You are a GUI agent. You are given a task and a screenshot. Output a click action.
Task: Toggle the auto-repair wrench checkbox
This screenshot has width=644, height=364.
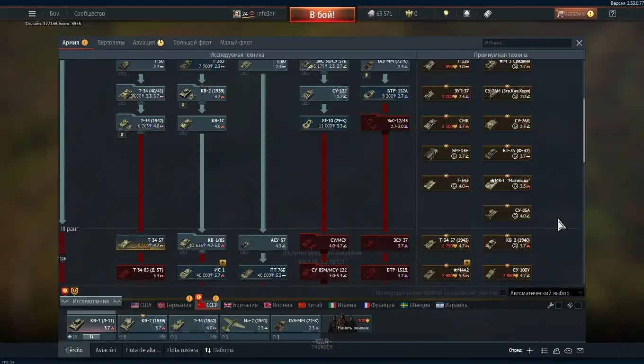point(559,305)
